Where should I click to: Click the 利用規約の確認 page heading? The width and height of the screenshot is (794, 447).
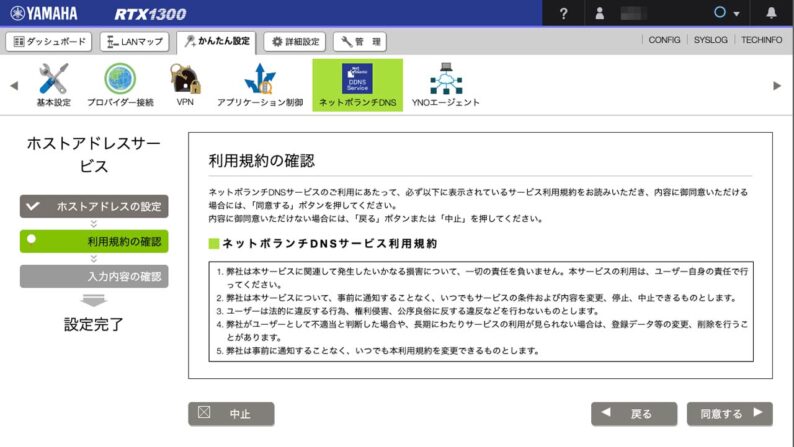262,161
